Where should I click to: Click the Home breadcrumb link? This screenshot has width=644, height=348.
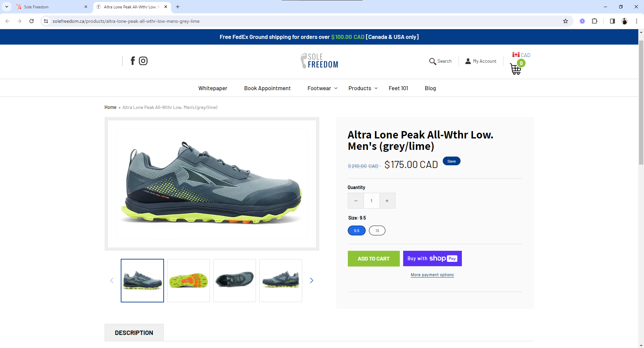tap(110, 107)
